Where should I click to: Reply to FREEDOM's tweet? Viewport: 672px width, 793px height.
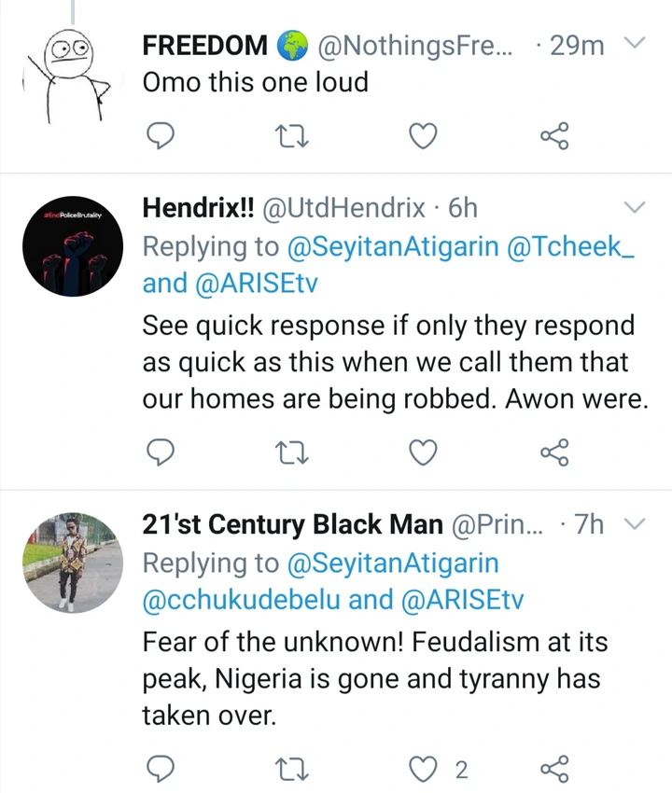pyautogui.click(x=162, y=138)
